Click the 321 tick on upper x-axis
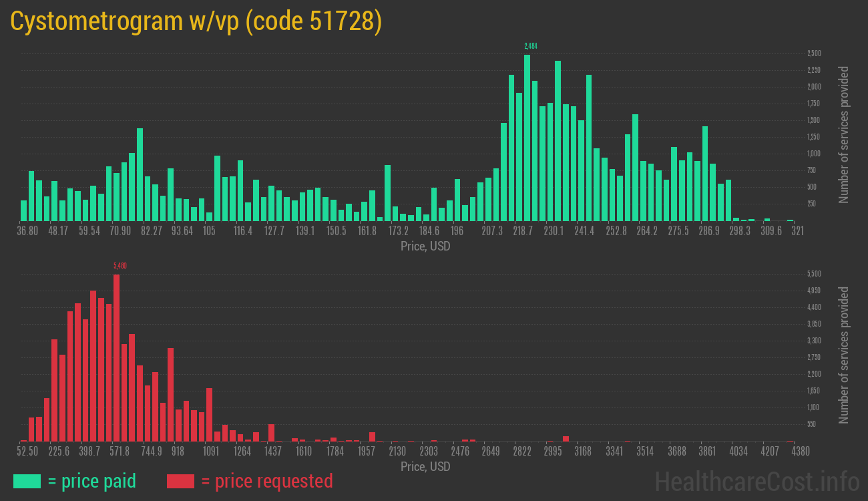Image resolution: width=868 pixels, height=501 pixels. 797,231
